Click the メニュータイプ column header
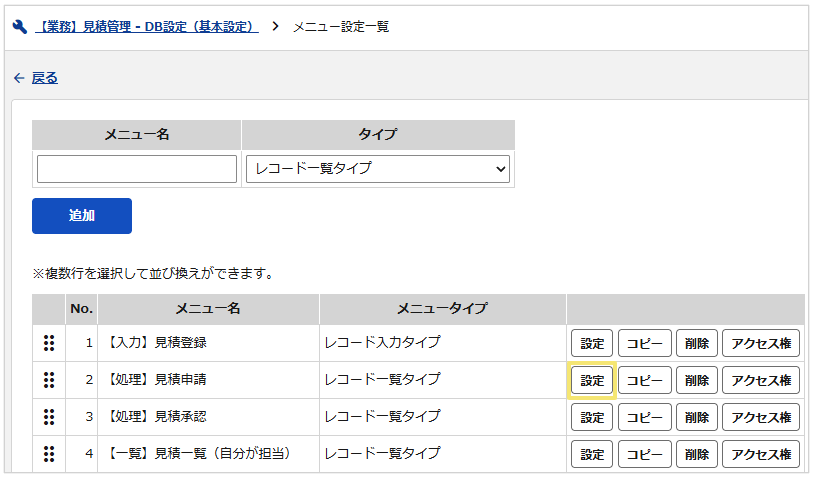This screenshot has height=478, width=814. coord(442,309)
